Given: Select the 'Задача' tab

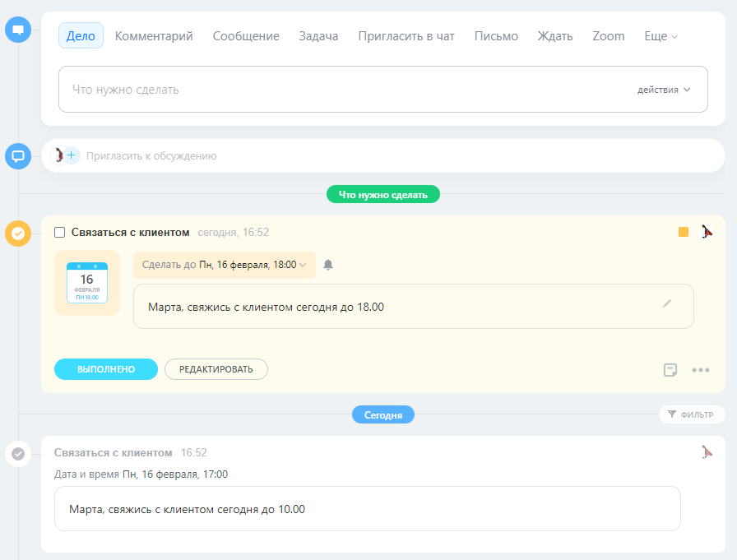Looking at the screenshot, I should point(318,36).
